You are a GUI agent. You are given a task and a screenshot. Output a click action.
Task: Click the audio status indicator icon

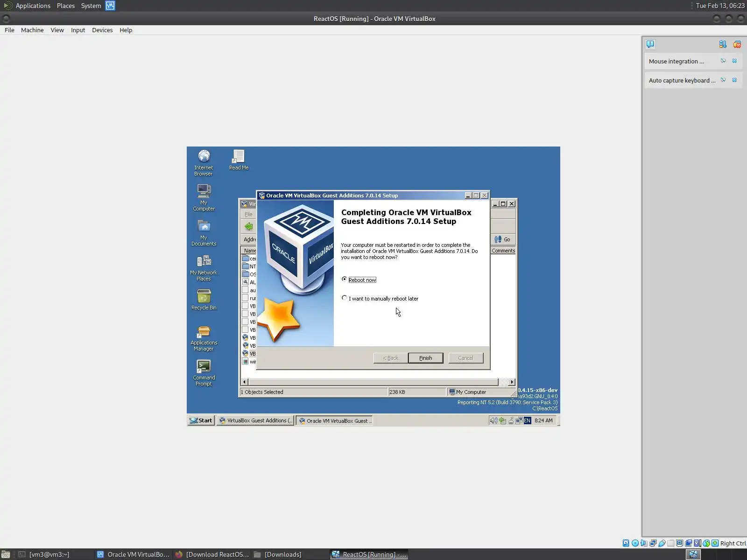pyautogui.click(x=644, y=543)
